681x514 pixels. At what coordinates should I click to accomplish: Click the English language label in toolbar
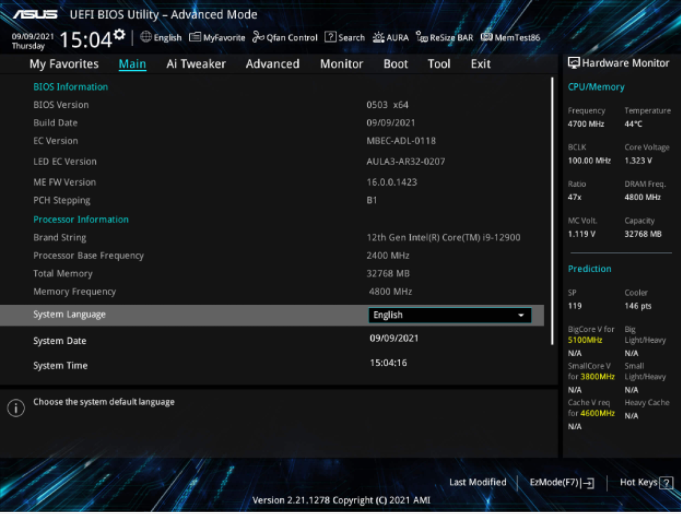(x=168, y=38)
